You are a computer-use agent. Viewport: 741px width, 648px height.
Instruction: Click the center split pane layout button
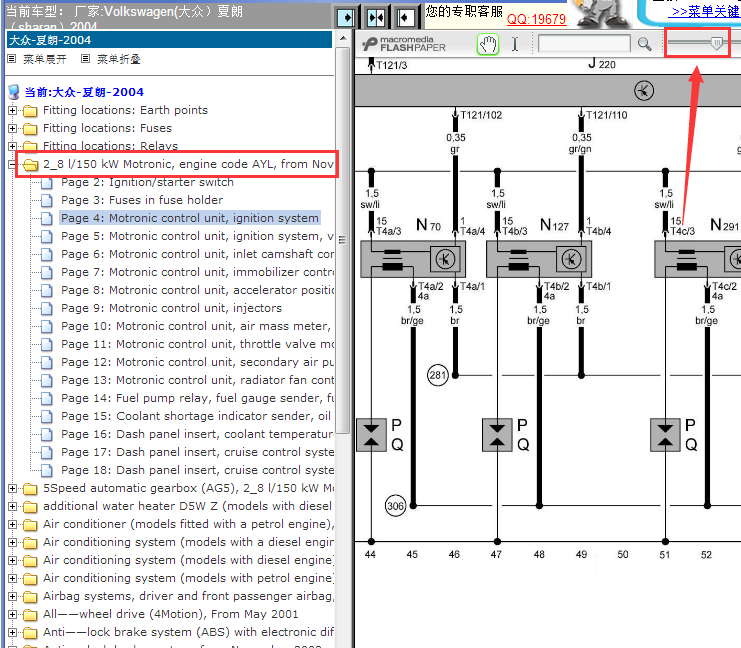pos(376,18)
